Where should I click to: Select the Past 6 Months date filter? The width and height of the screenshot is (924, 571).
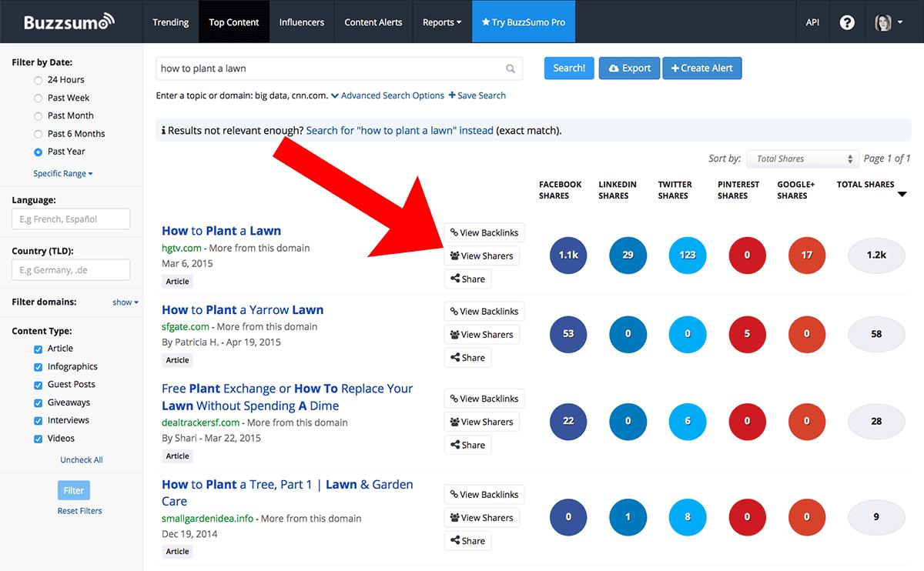click(38, 134)
